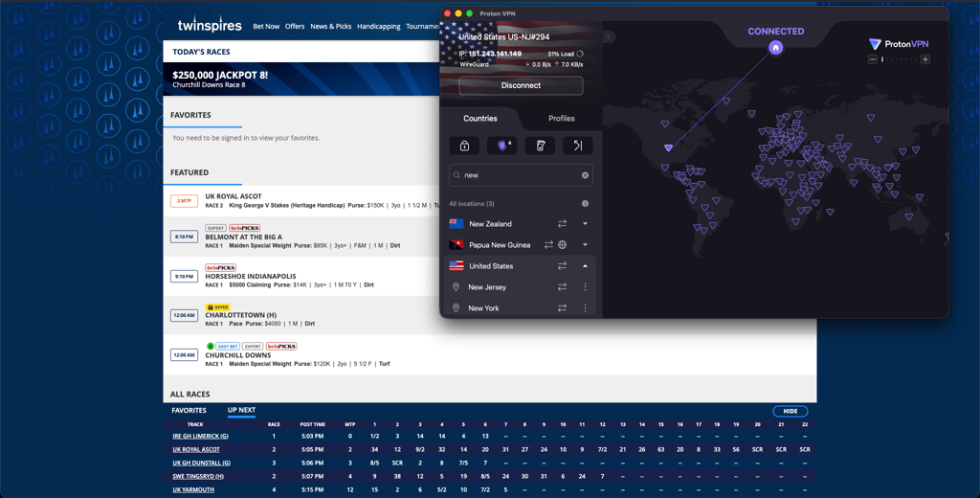
Task: Click the 2 MTP badge for UK Royal Ascot
Action: [x=184, y=201]
